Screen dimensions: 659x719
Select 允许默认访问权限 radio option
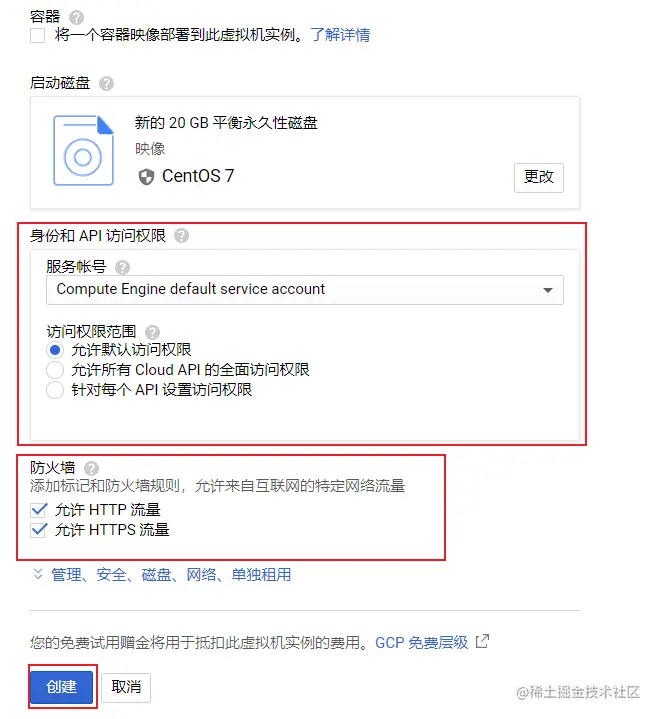coord(55,350)
